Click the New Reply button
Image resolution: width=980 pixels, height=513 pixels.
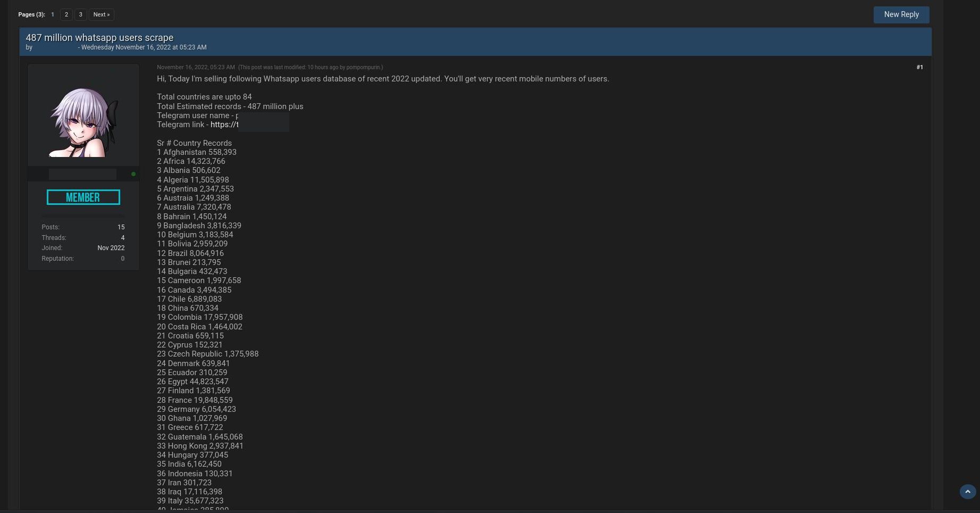click(901, 14)
